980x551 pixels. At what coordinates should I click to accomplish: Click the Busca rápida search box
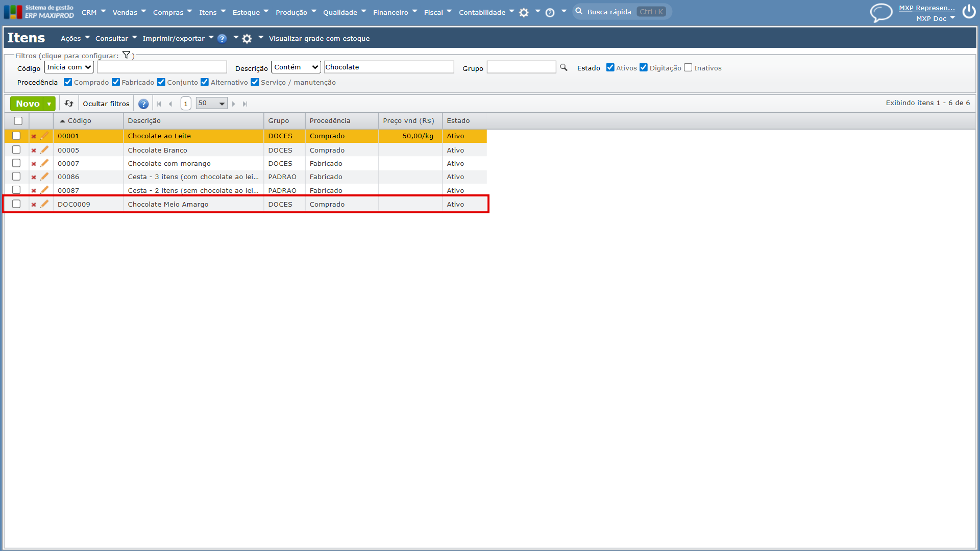pos(622,12)
